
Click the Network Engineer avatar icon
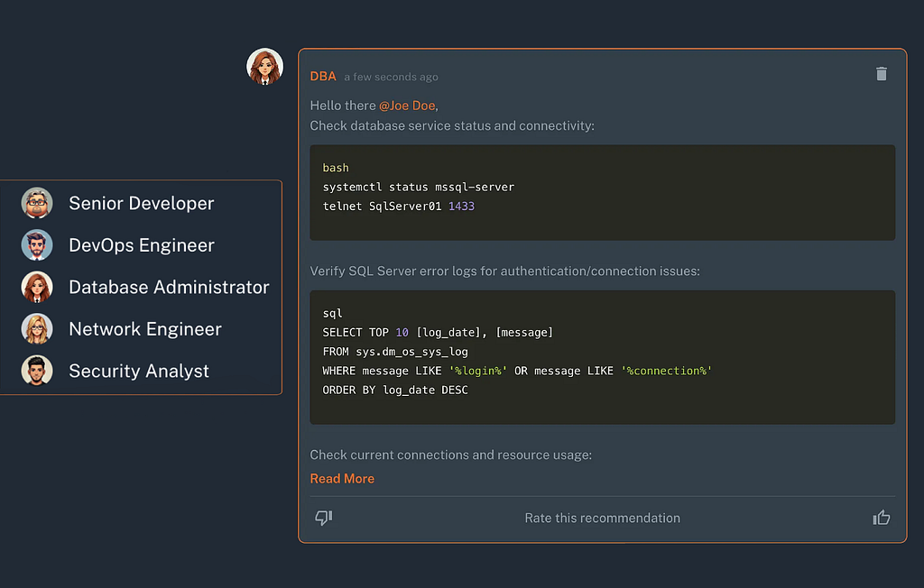(x=37, y=329)
